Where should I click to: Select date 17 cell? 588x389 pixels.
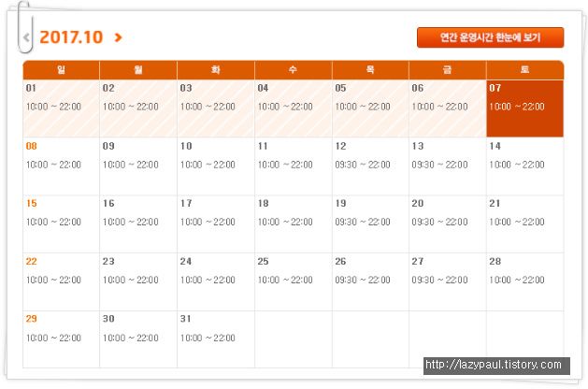pos(216,223)
